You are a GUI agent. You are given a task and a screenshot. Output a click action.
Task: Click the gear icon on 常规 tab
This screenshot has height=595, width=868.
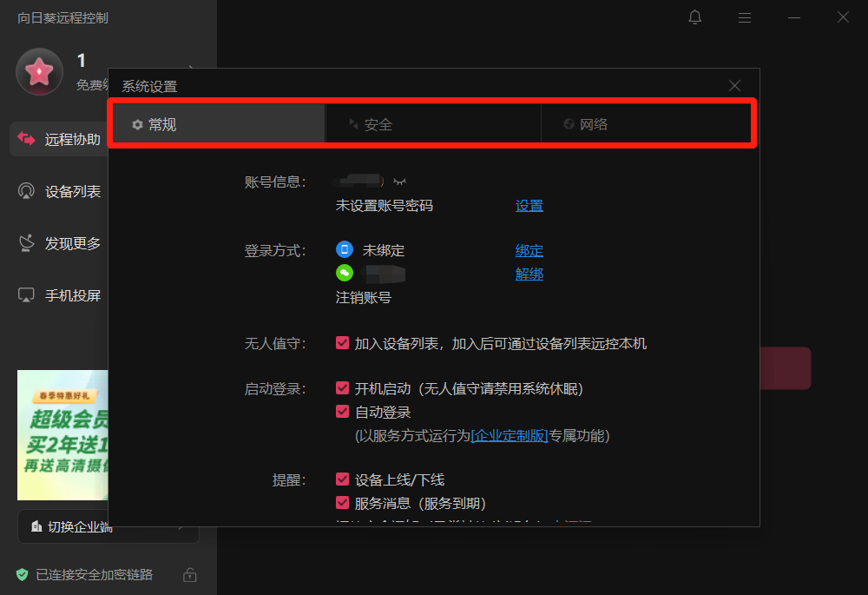(137, 125)
